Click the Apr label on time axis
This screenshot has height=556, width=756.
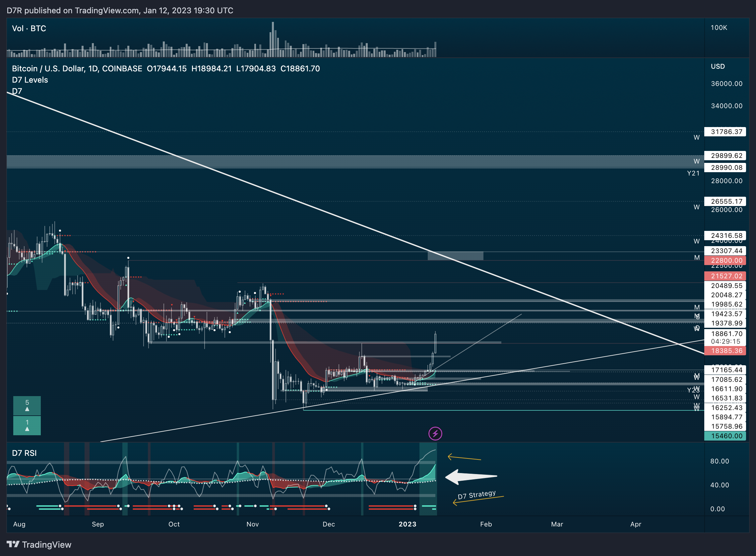click(x=636, y=524)
